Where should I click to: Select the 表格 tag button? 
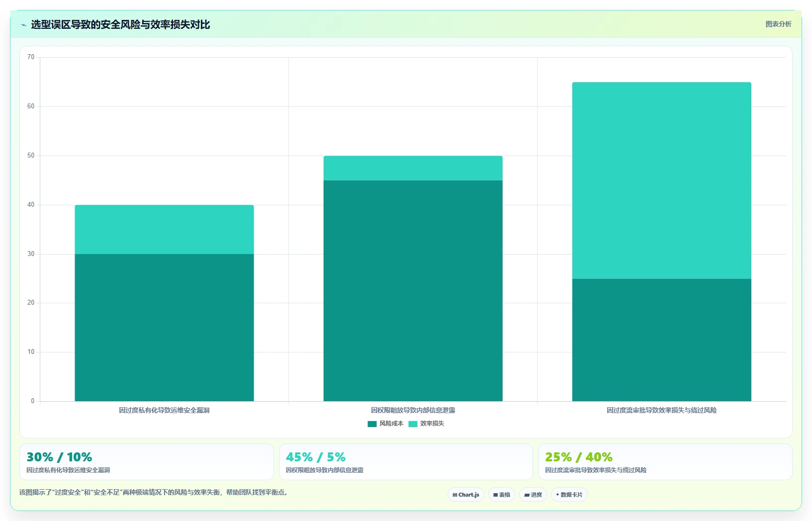[502, 495]
